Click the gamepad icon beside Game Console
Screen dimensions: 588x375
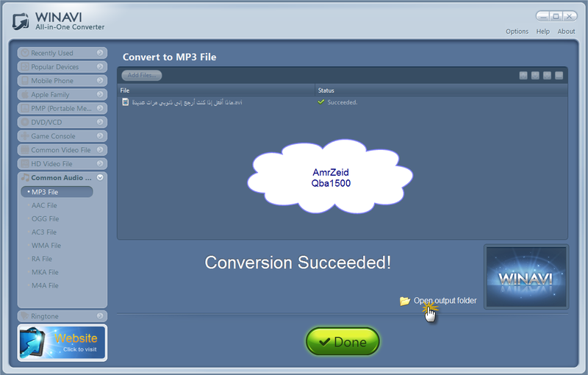[x=25, y=136]
